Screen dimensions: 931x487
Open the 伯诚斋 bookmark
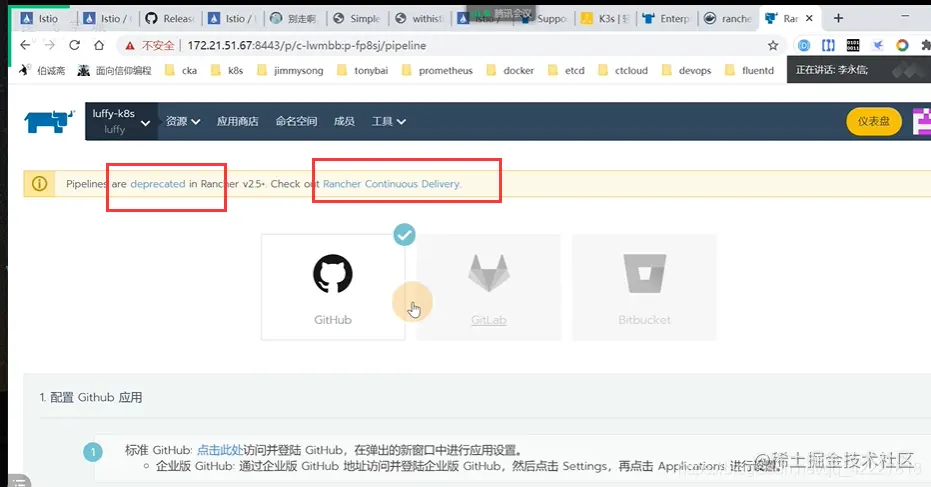pyautogui.click(x=42, y=70)
